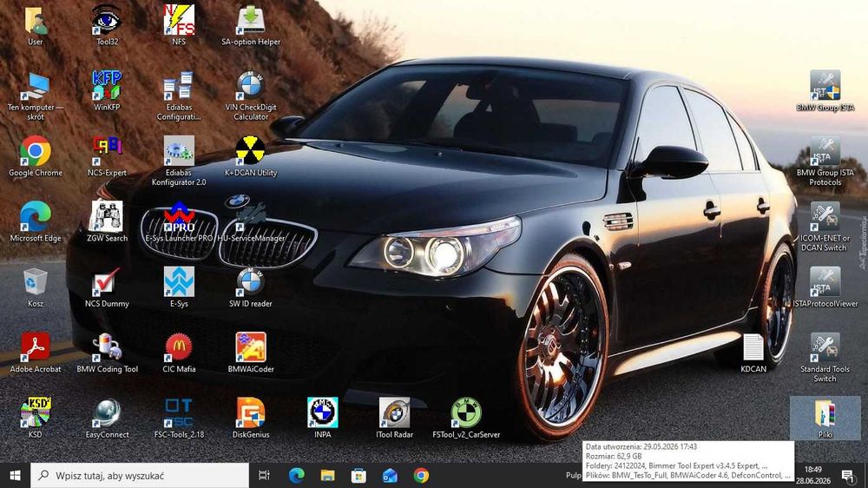This screenshot has height=488, width=868.
Task: Open the Windows Start menu
Action: tap(15, 475)
